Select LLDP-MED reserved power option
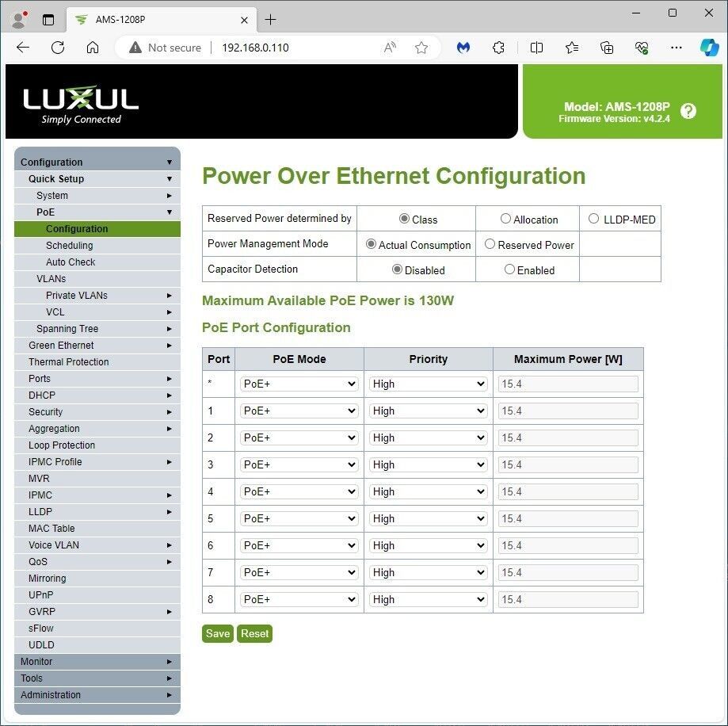Image resolution: width=728 pixels, height=726 pixels. pyautogui.click(x=593, y=218)
